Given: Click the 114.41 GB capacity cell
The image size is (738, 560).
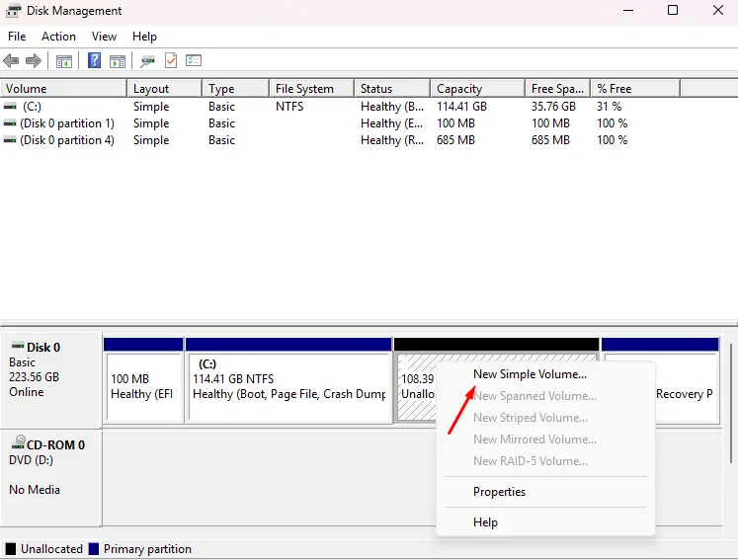Looking at the screenshot, I should coord(461,107).
